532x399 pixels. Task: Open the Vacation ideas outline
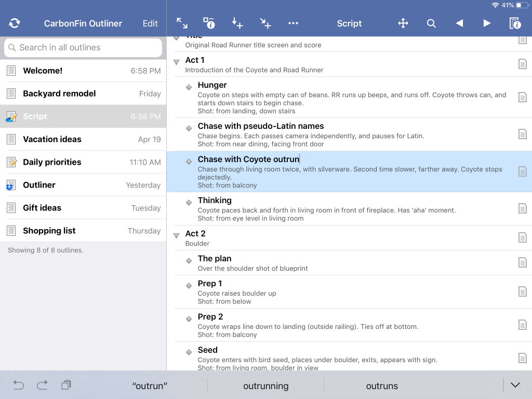[x=83, y=139]
